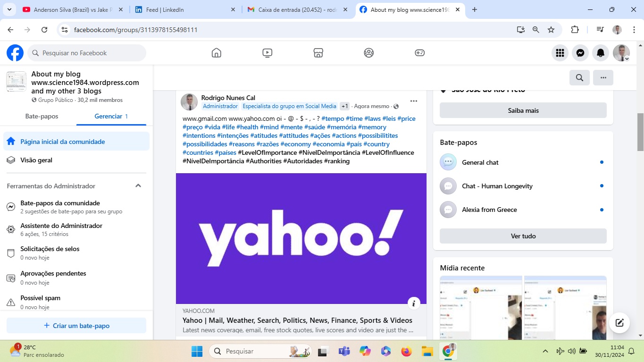644x362 pixels.
Task: Open the Chrome zoom magnifier icon
Action: click(x=535, y=30)
